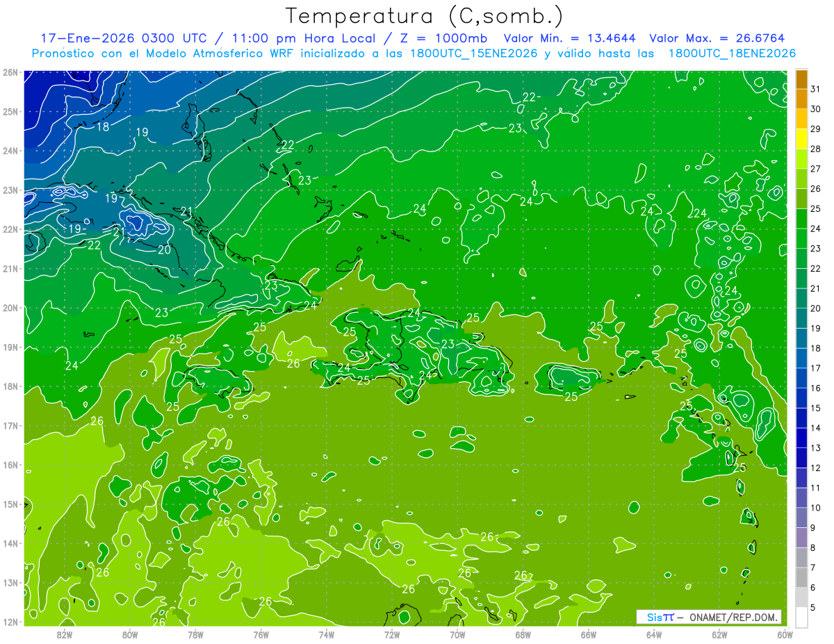This screenshot has height=644, width=834.
Task: Click the longitude axis label "66W"
Action: pyautogui.click(x=588, y=634)
